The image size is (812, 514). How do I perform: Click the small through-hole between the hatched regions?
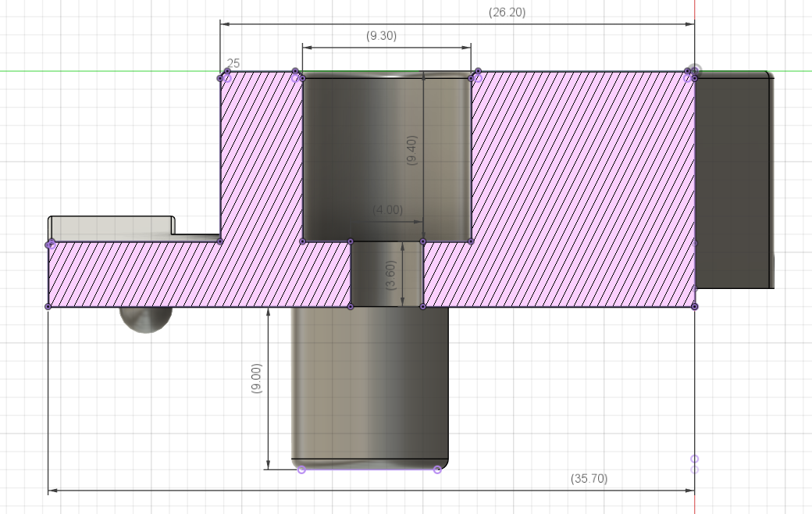[x=386, y=274]
